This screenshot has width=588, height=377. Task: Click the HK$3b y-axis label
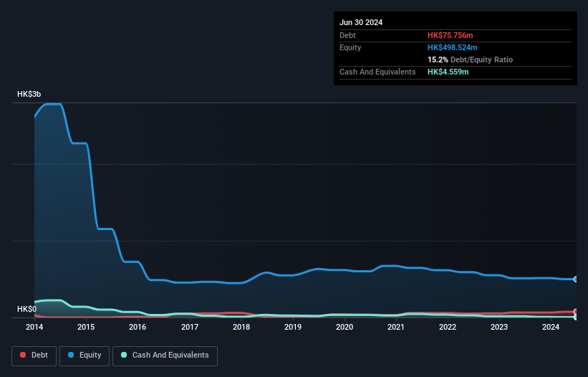(29, 94)
